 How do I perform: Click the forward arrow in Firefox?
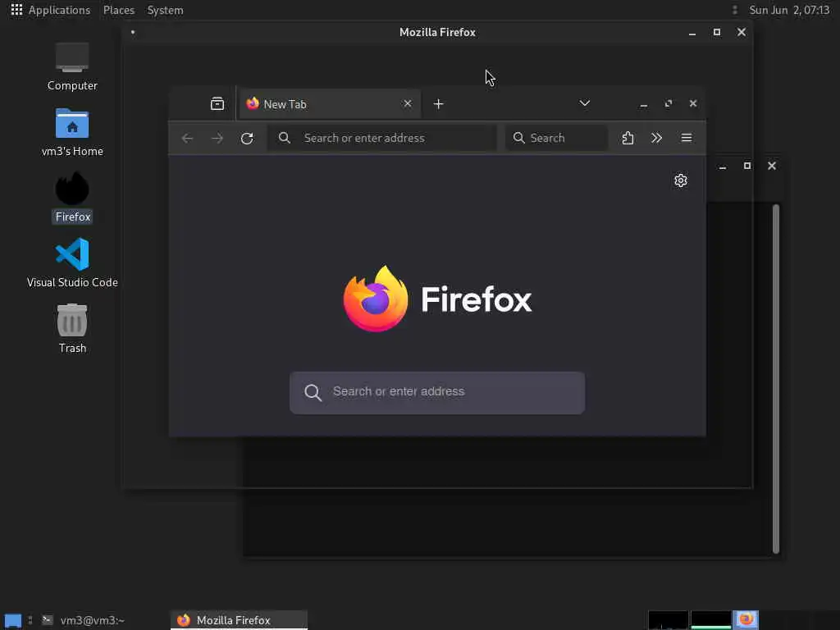click(x=217, y=138)
